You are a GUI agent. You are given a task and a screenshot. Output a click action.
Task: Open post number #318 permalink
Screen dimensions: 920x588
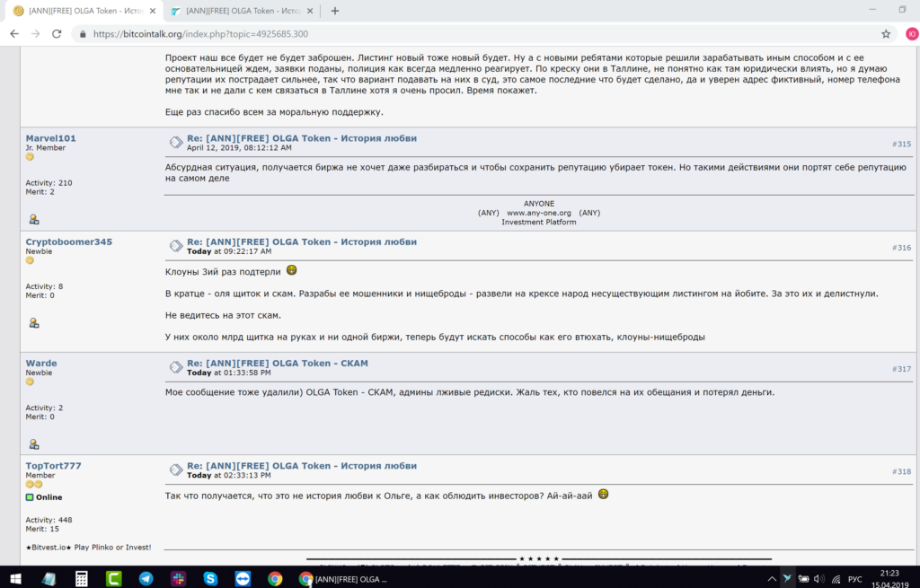(x=901, y=472)
